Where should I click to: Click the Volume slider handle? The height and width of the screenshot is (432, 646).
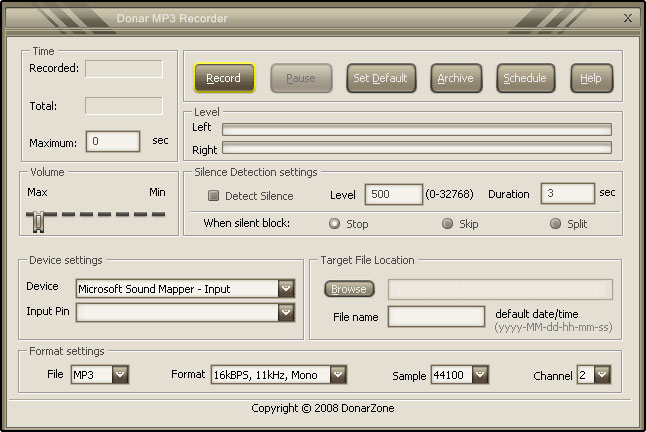[x=39, y=221]
